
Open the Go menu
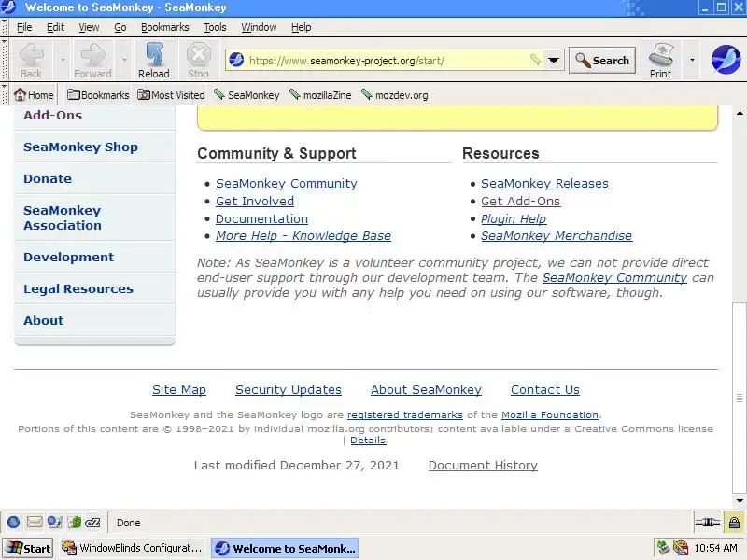point(120,27)
